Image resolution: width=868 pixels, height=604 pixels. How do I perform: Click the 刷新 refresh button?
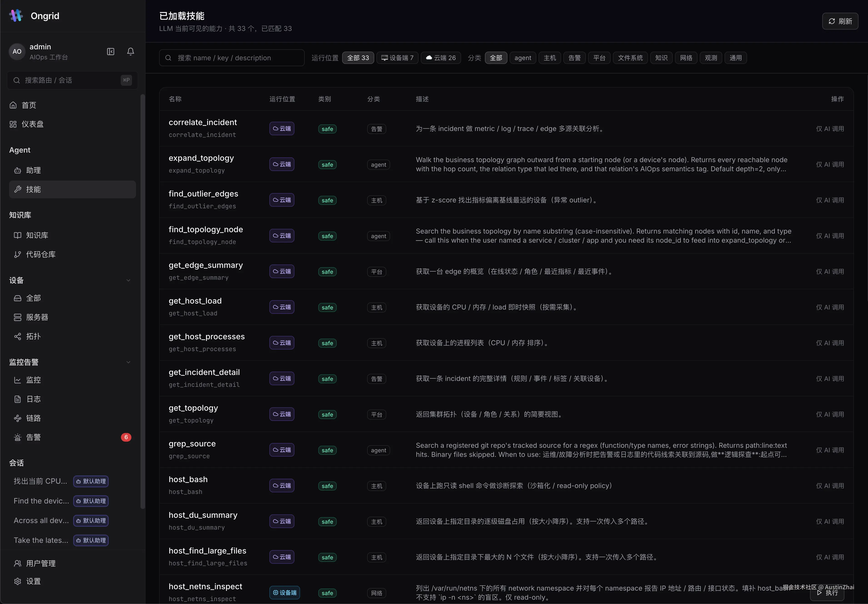coord(840,21)
